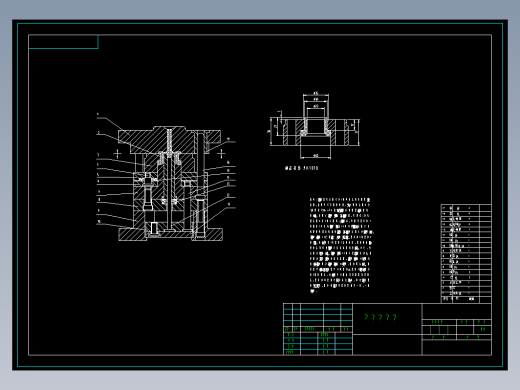Click the center mark left of the assembly
The height and width of the screenshot is (390, 520).
117,154
